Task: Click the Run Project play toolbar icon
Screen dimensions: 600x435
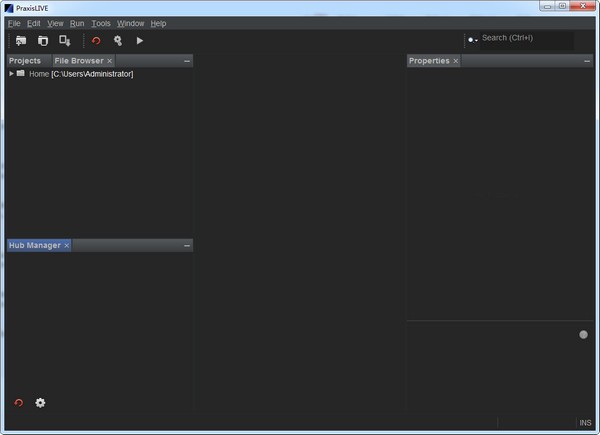Action: [x=140, y=41]
